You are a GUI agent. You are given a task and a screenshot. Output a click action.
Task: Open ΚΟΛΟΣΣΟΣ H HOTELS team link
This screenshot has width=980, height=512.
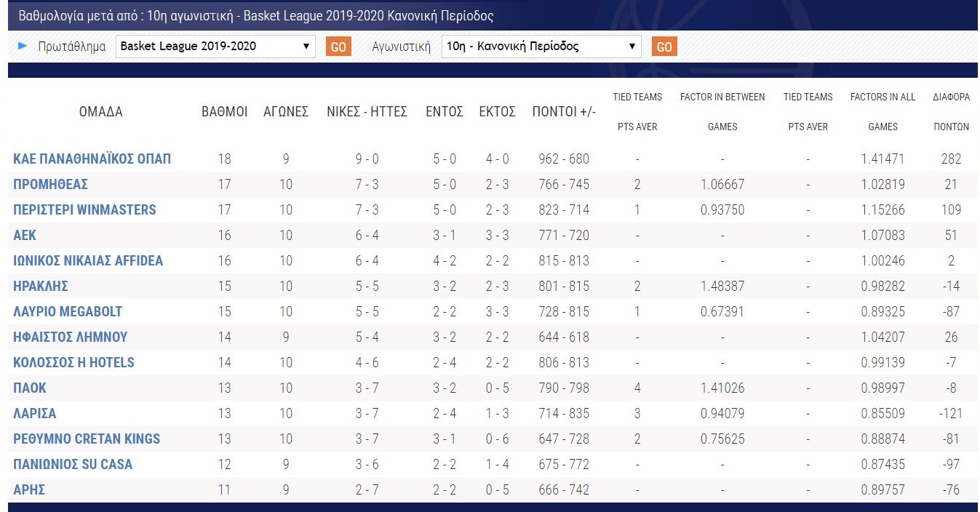[73, 362]
